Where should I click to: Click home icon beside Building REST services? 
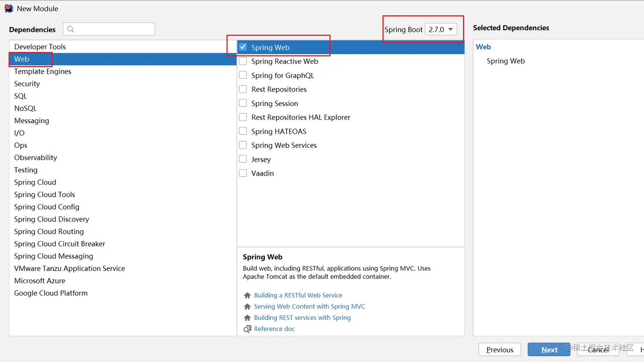(247, 318)
